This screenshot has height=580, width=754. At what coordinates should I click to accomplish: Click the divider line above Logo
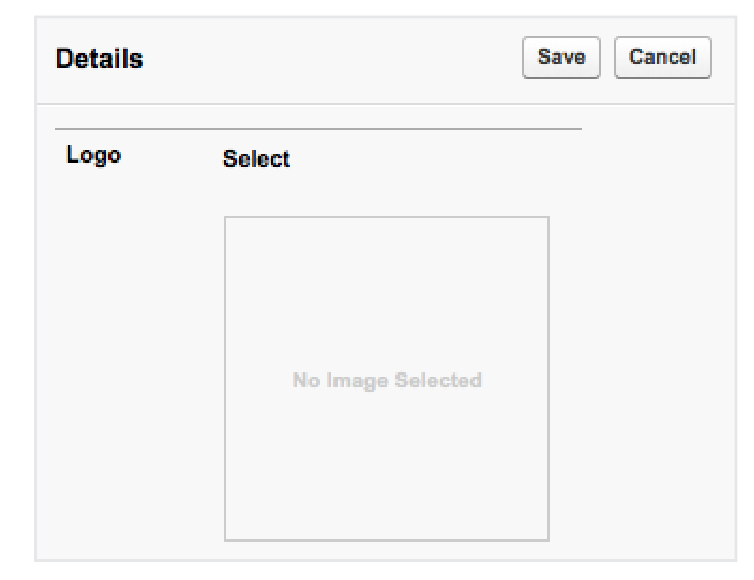317,129
